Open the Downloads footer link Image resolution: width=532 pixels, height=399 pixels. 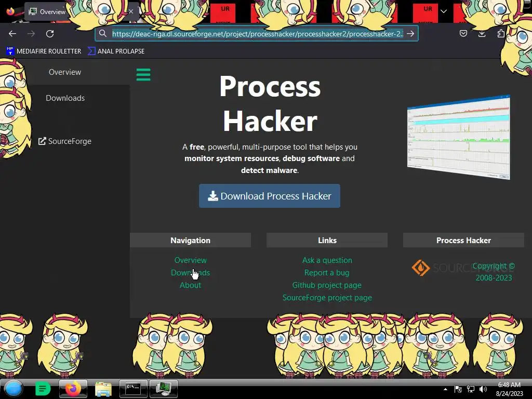(x=190, y=272)
